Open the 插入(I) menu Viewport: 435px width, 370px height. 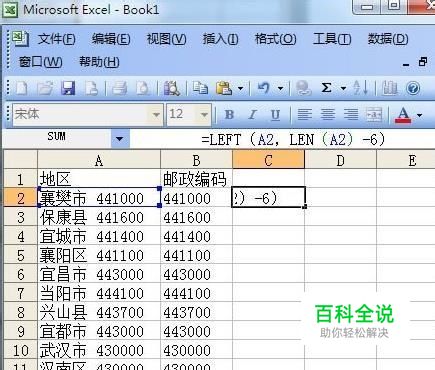click(x=220, y=39)
